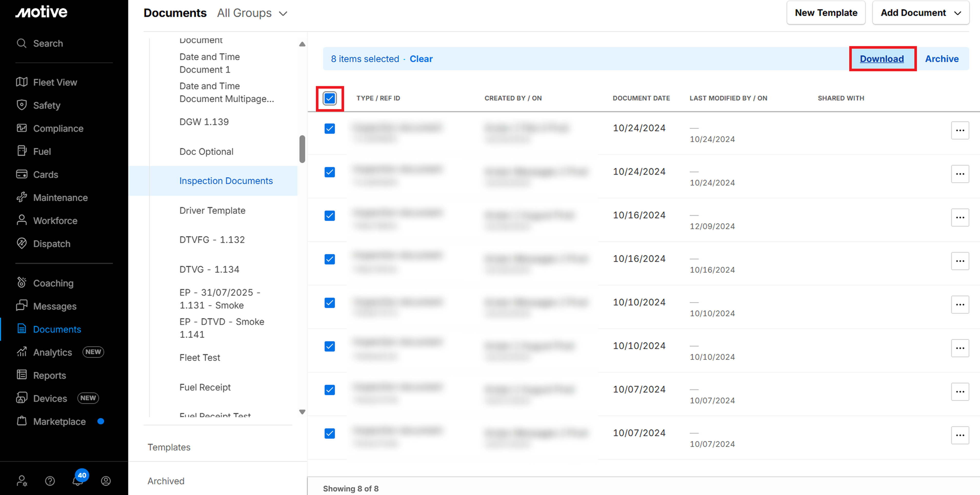Open the Archived section

pos(166,481)
